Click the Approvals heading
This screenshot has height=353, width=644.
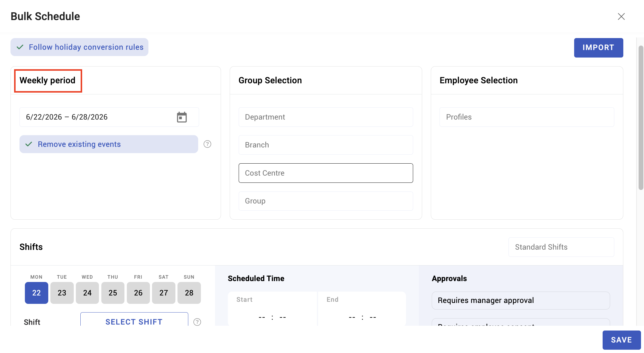tap(449, 278)
